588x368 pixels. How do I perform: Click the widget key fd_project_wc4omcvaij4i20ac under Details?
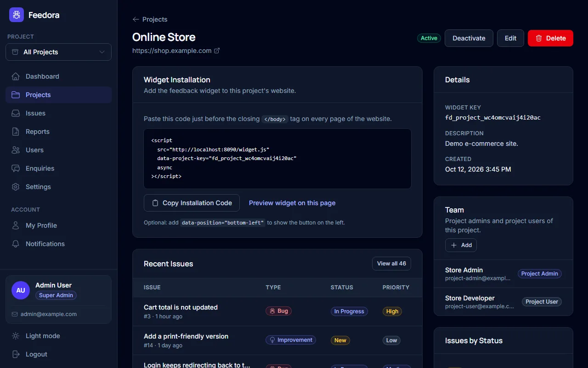[493, 117]
